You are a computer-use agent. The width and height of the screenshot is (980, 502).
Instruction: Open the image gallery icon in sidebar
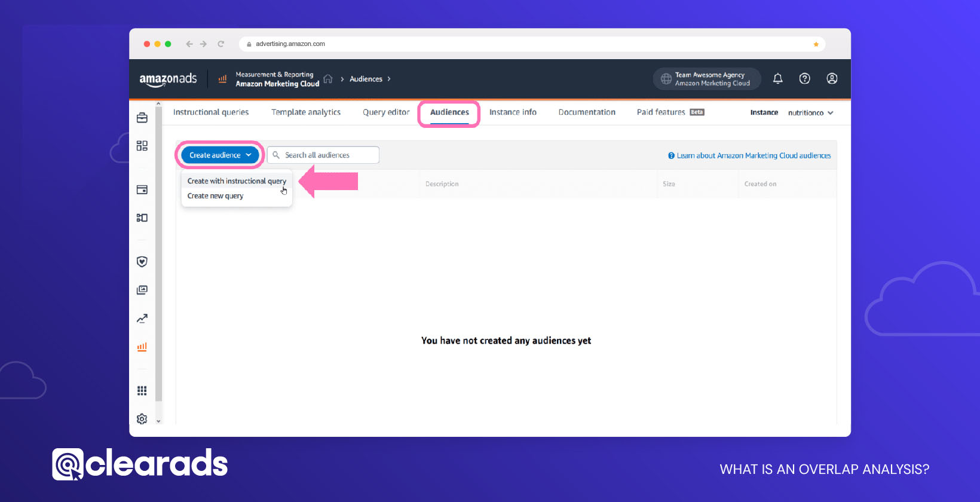(142, 290)
